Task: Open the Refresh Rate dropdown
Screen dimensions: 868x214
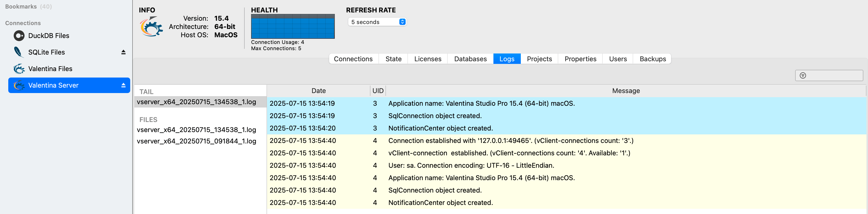Action: tap(377, 22)
